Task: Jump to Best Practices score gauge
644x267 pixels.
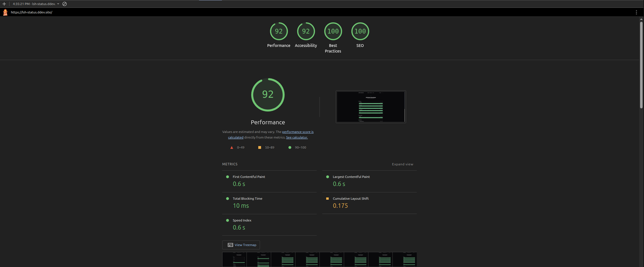Action: tap(333, 31)
